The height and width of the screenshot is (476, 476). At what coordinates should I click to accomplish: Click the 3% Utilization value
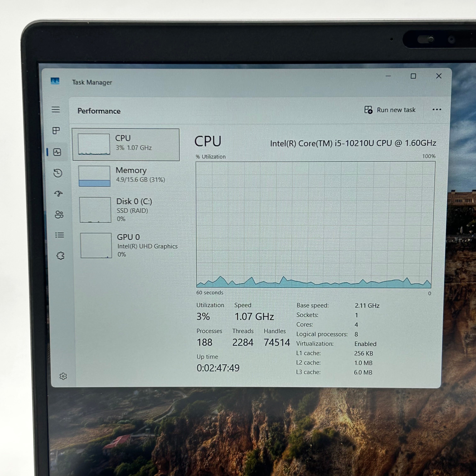203,316
